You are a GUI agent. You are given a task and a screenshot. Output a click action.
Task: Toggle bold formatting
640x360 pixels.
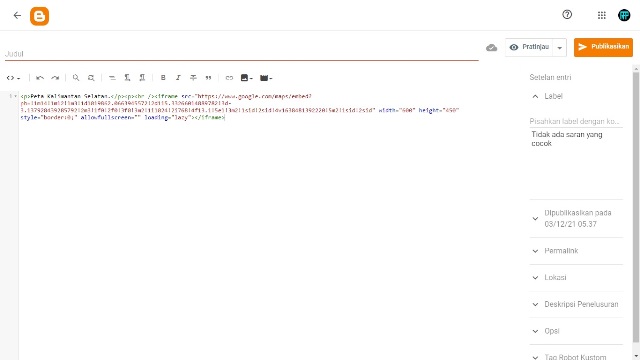pyautogui.click(x=163, y=78)
